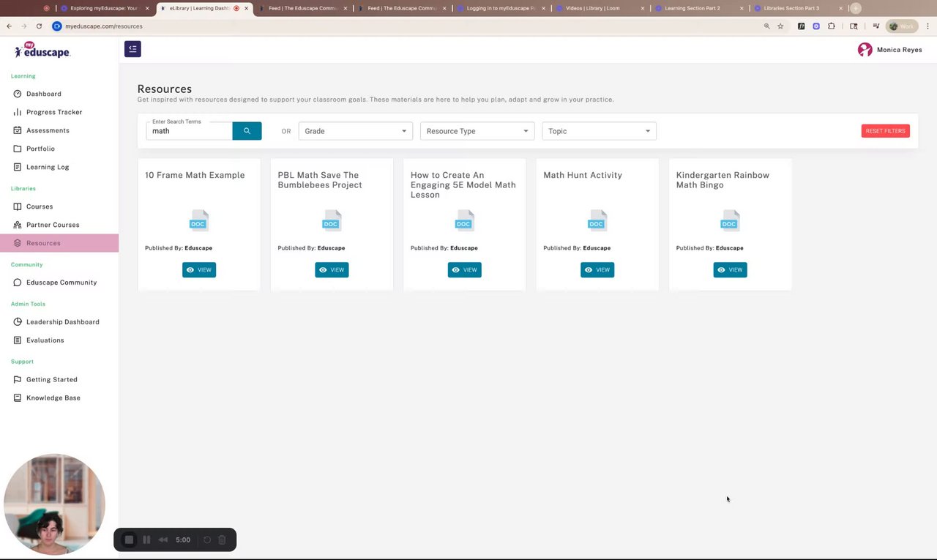The height and width of the screenshot is (560, 937).
Task: Delete recording with trash icon
Action: pos(222,540)
